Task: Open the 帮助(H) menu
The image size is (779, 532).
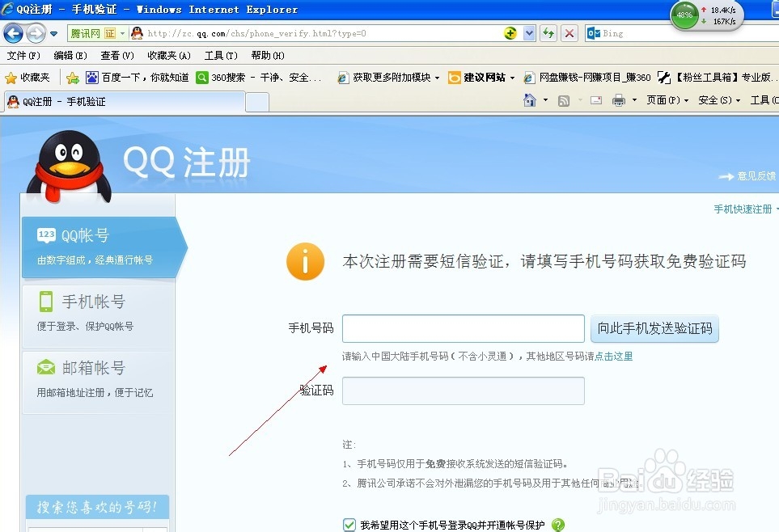Action: point(268,55)
